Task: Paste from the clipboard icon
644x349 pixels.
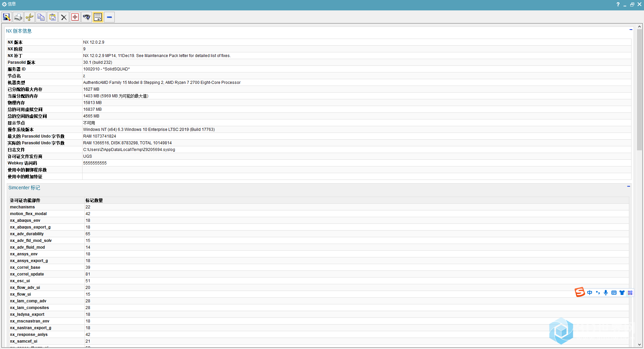Action: [52, 17]
